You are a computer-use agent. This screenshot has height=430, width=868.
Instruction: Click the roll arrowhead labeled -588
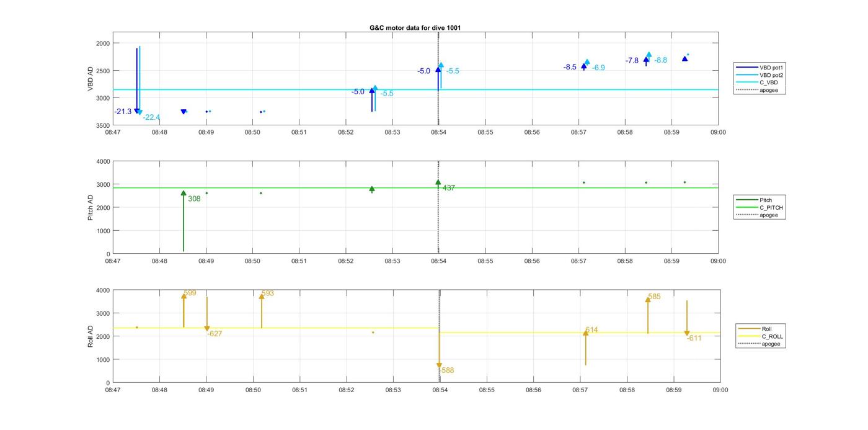(x=439, y=366)
